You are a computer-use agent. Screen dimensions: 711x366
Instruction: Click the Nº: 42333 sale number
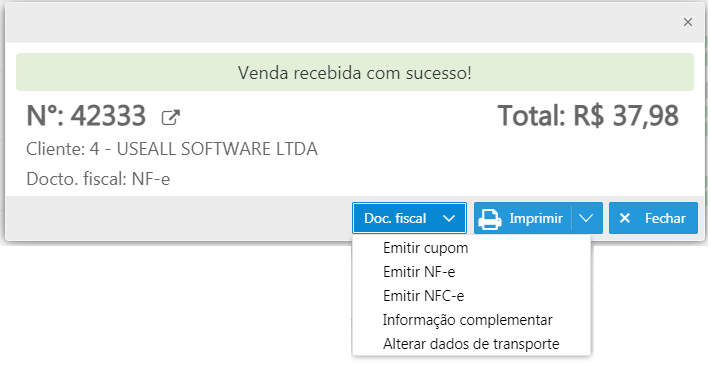[86, 116]
